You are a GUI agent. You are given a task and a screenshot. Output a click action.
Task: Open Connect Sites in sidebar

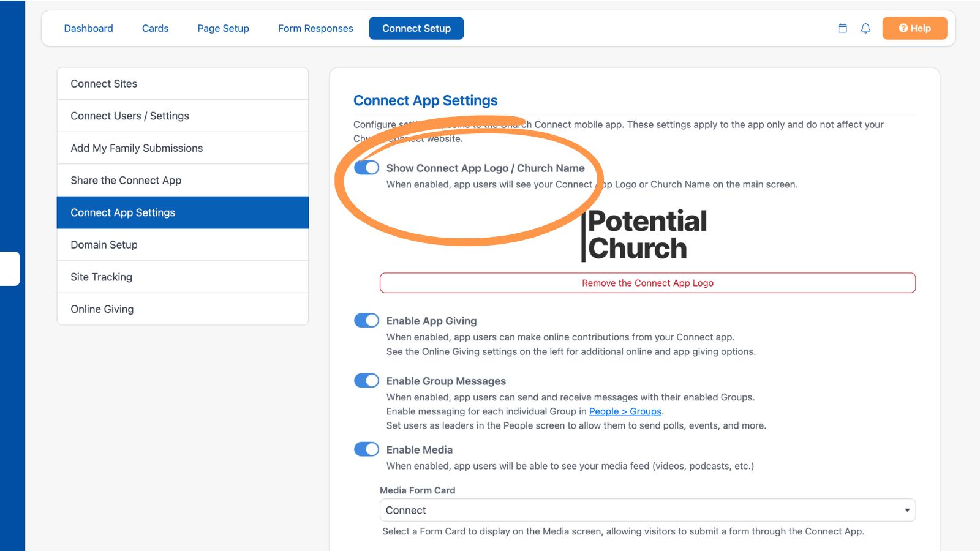[183, 84]
